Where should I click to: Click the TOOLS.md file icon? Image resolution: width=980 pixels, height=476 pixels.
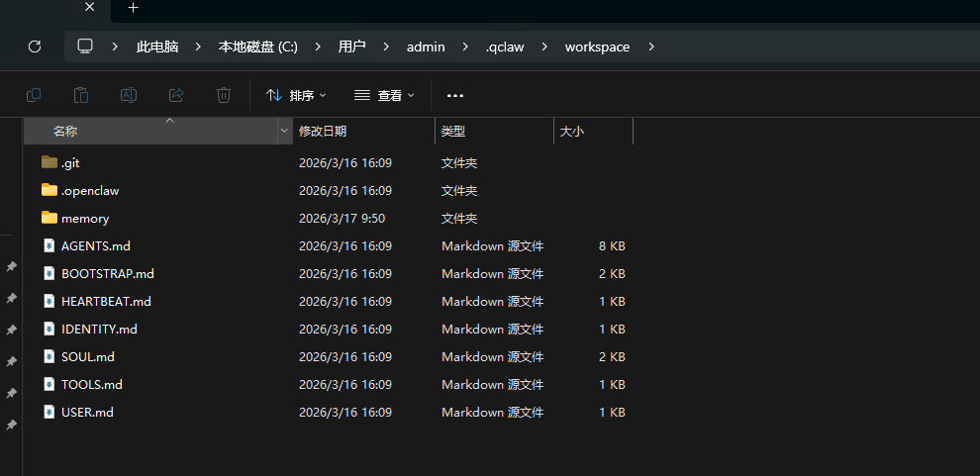pyautogui.click(x=49, y=384)
